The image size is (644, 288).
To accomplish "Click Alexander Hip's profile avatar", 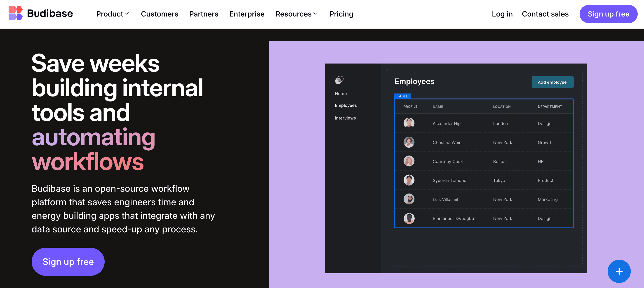I will (x=409, y=123).
